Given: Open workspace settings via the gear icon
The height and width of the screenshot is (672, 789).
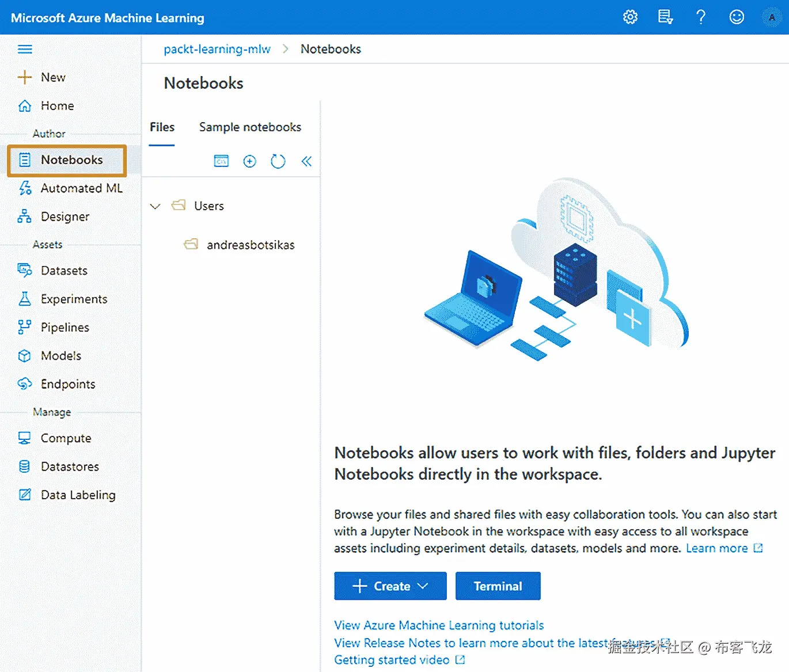Looking at the screenshot, I should pyautogui.click(x=629, y=17).
